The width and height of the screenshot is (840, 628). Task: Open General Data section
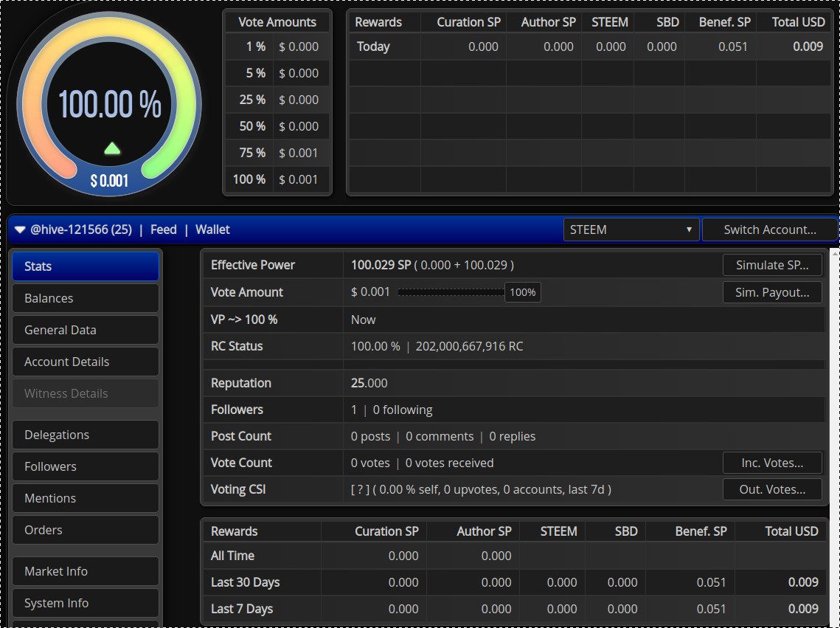(x=86, y=330)
